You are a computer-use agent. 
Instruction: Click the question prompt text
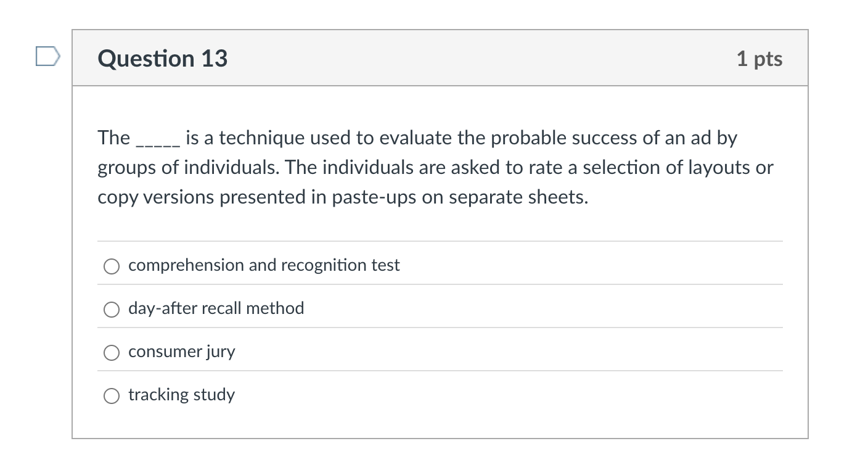(x=432, y=167)
